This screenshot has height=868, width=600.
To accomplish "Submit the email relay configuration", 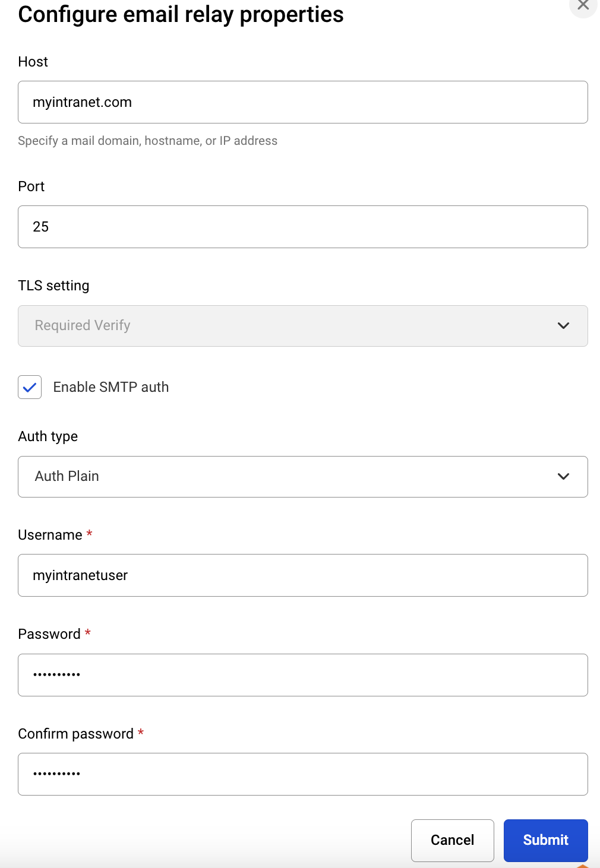I will point(545,840).
